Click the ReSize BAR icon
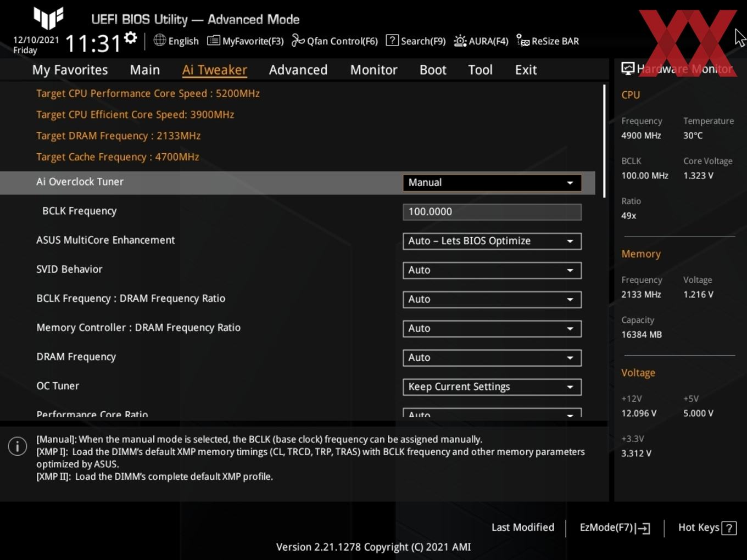 [x=523, y=41]
